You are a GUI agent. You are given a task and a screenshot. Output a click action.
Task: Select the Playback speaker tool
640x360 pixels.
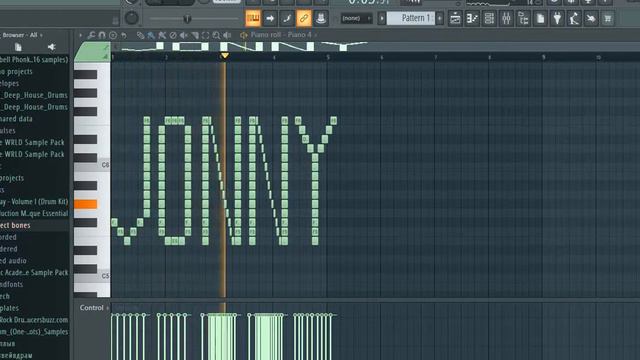[227, 35]
